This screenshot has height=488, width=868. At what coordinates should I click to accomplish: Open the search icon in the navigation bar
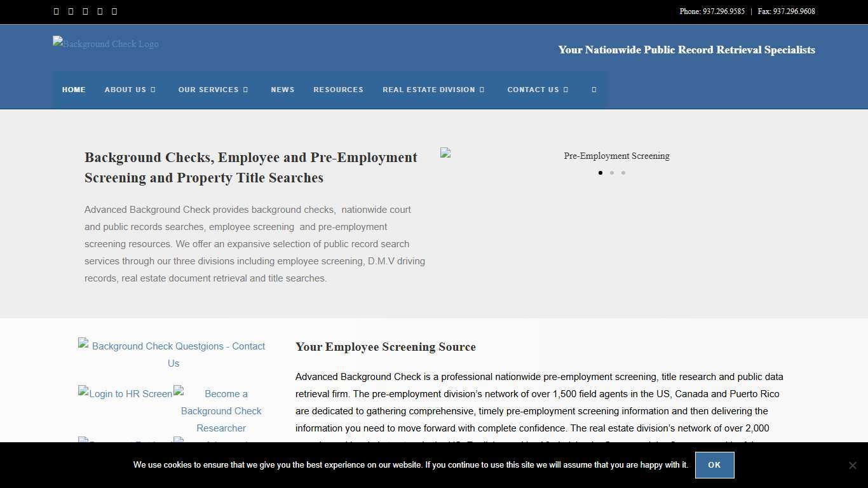click(593, 90)
